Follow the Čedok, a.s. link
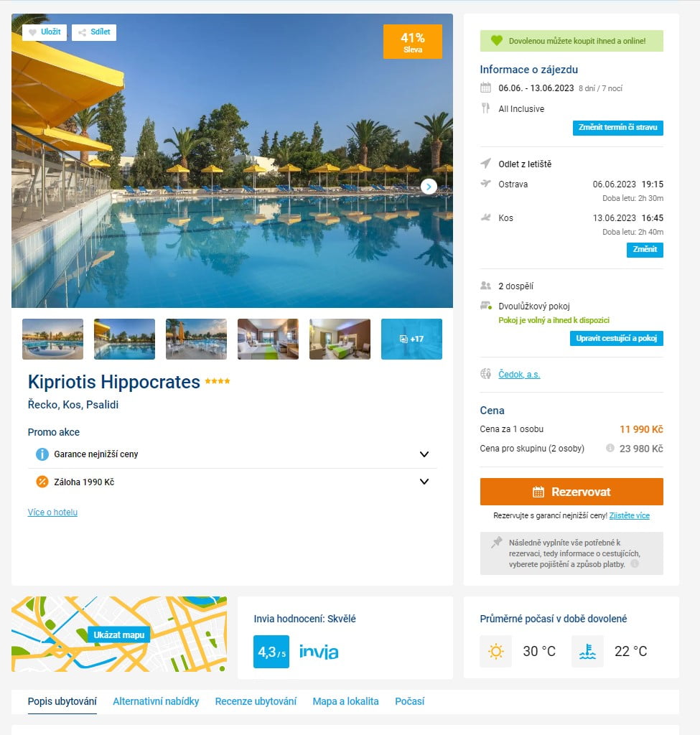Screen dimensions: 700x735 [x=519, y=375]
